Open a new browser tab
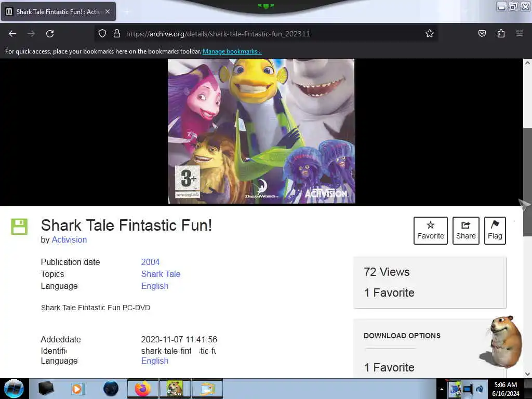 pyautogui.click(x=127, y=12)
